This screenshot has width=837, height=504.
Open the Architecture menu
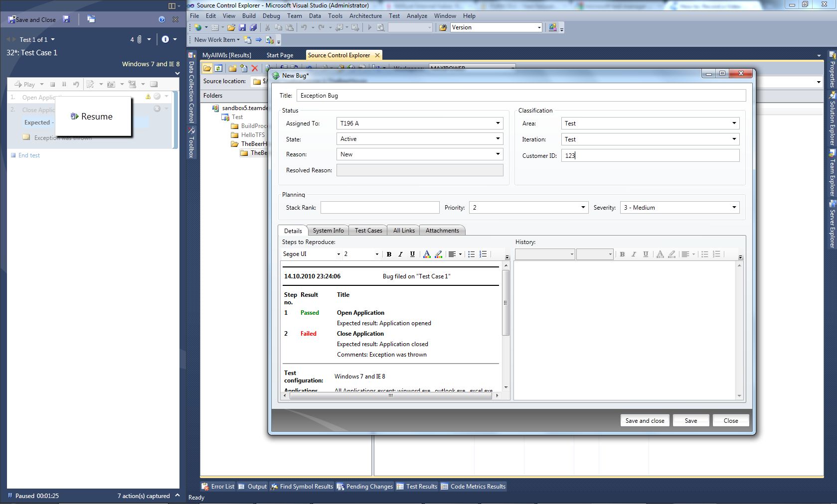(x=365, y=16)
